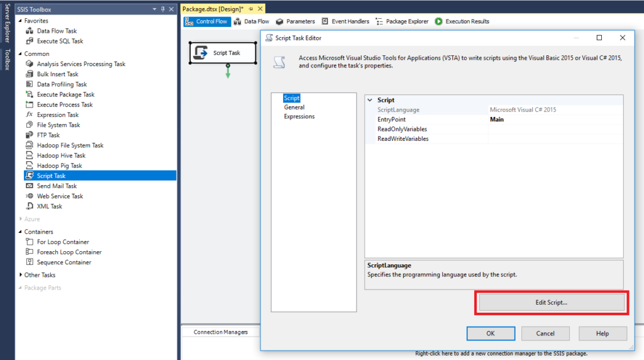Select the Web Service Task icon

30,196
